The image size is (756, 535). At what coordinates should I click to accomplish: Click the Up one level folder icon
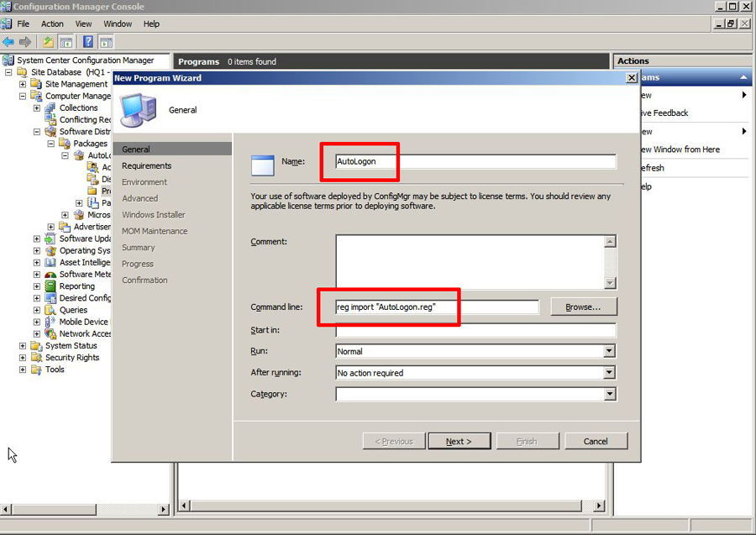click(x=48, y=42)
